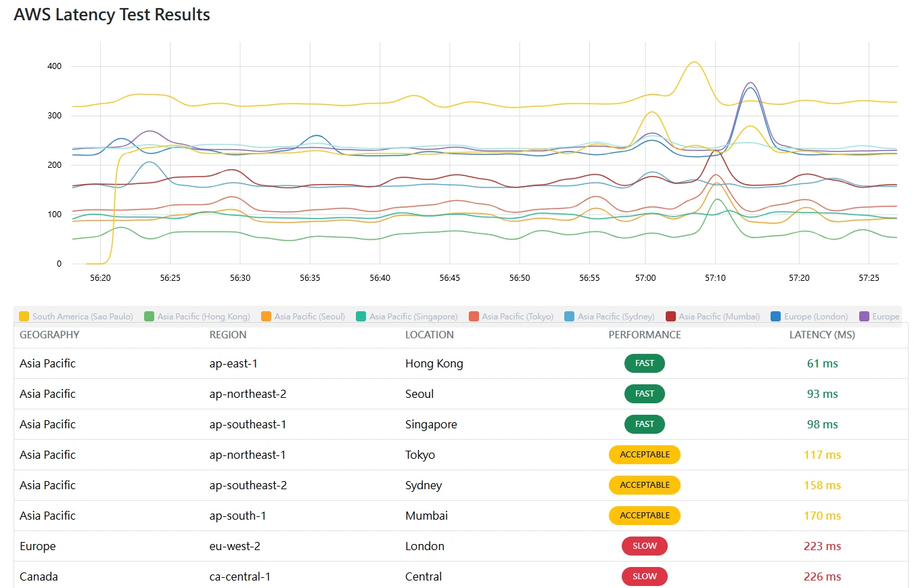Click the ap-southeast-1 region cell
This screenshot has height=588, width=914.
coord(248,424)
